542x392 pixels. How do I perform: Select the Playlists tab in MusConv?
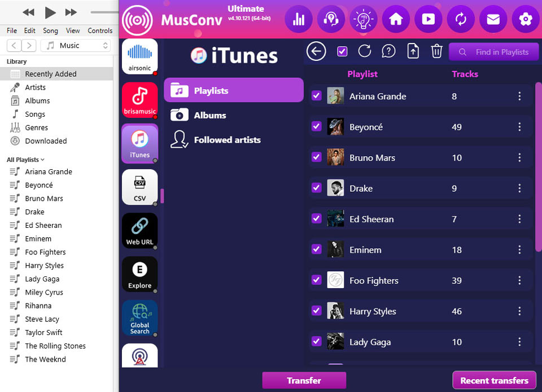tap(234, 90)
